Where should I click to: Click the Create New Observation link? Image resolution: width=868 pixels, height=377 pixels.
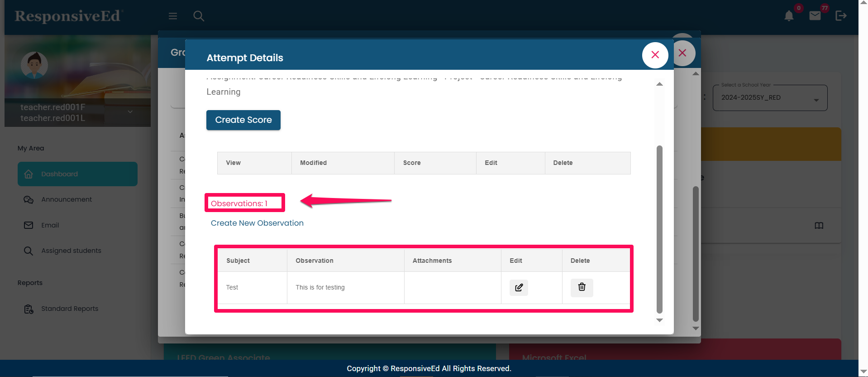(257, 223)
